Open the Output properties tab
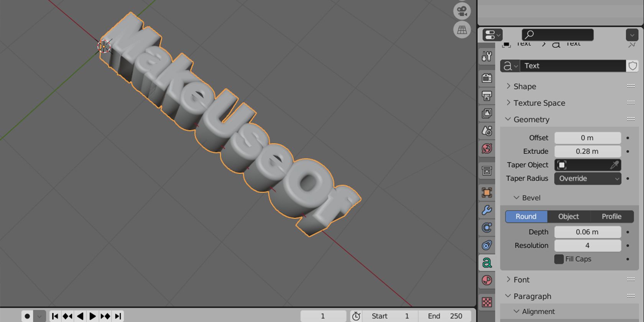 click(x=487, y=95)
